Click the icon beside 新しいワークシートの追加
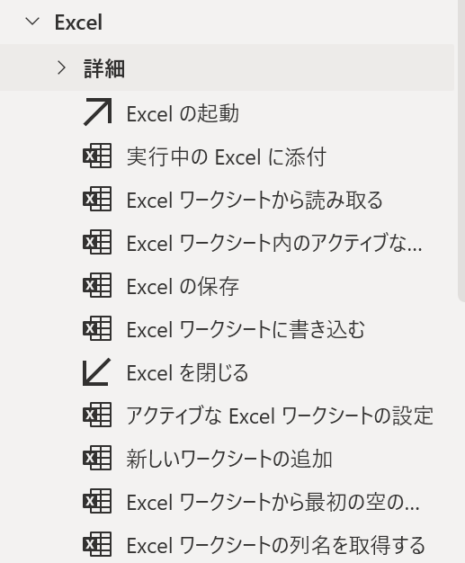The height and width of the screenshot is (563, 465). point(97,458)
